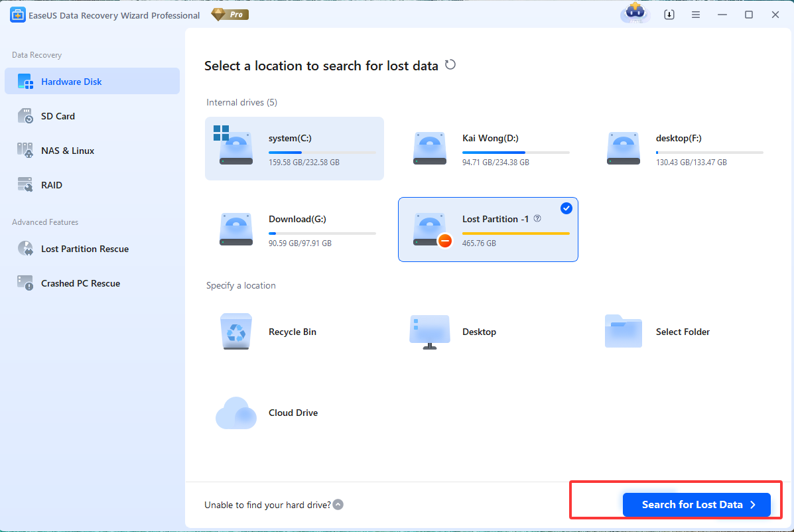
Task: Click the avatar icon in title bar
Action: point(635,15)
